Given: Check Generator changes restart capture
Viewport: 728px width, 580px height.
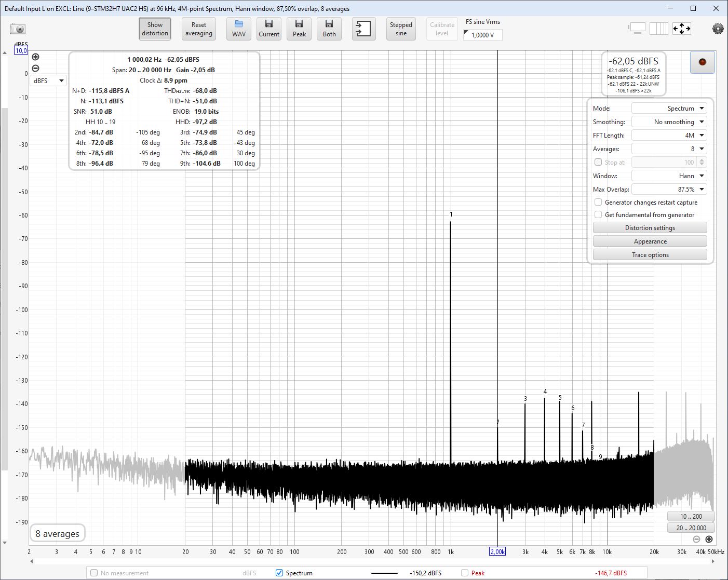Looking at the screenshot, I should [x=598, y=203].
